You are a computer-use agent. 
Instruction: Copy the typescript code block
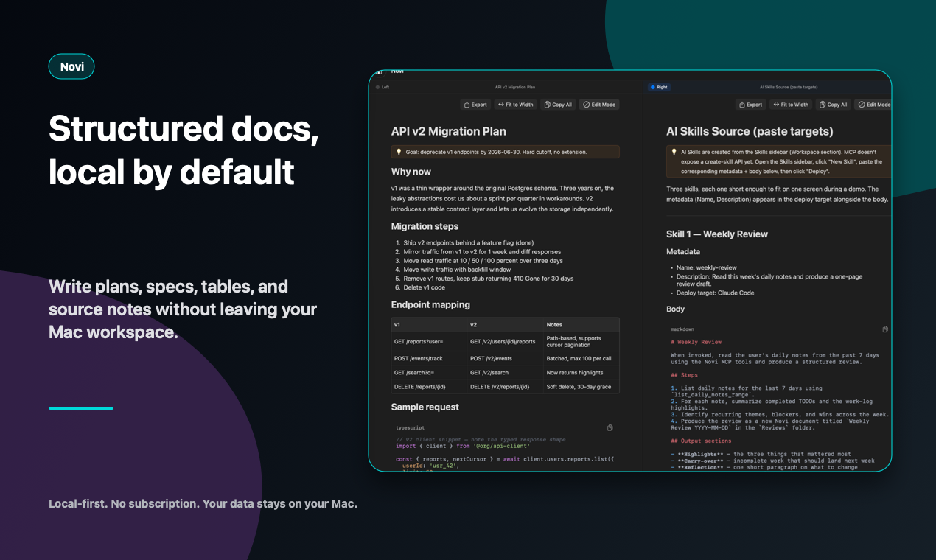(x=610, y=428)
